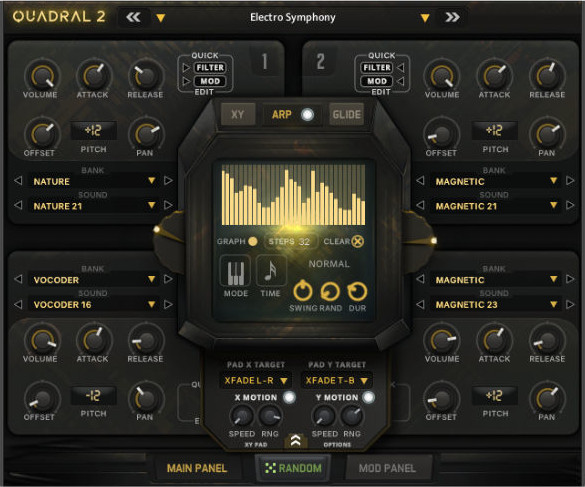The width and height of the screenshot is (585, 487).
Task: Click layer 3 -12 PITCH value
Action: [93, 395]
